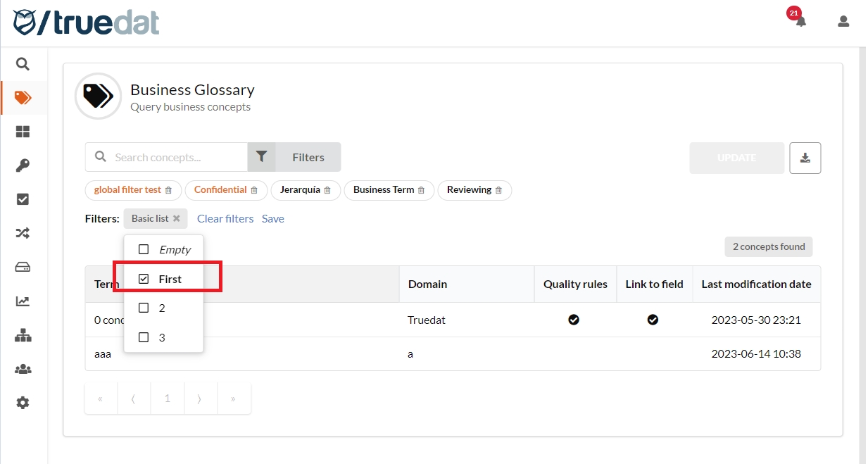Focus the Search concepts input field
The height and width of the screenshot is (464, 868).
click(176, 157)
